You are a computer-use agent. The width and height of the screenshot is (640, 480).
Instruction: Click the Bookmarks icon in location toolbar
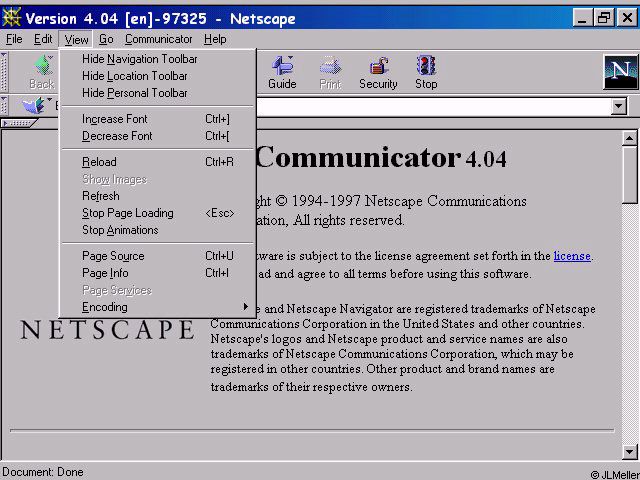[x=34, y=105]
